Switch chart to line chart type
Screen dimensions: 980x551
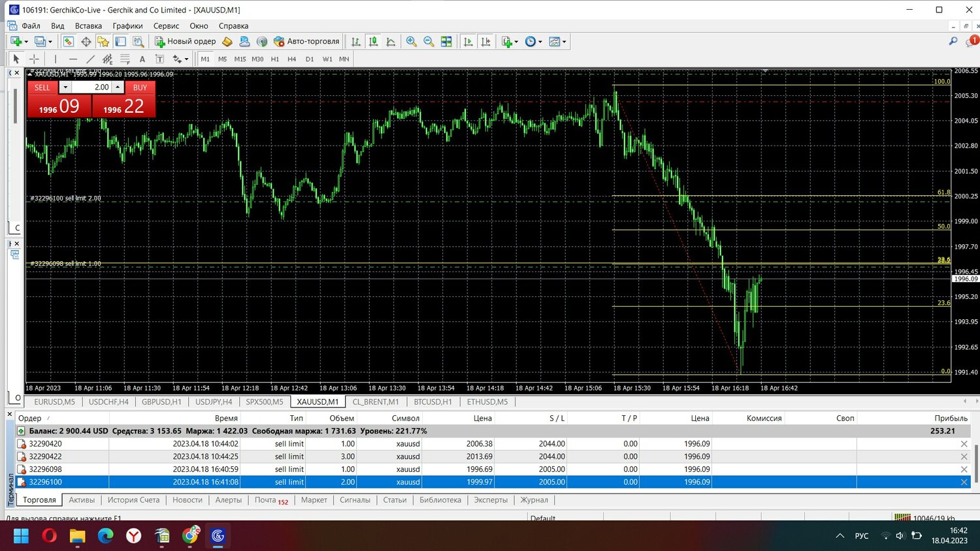point(391,41)
